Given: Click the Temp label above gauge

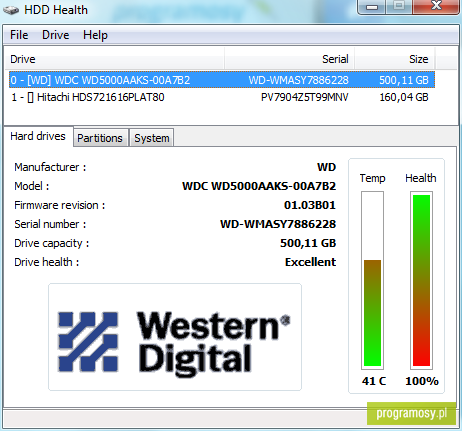Looking at the screenshot, I should pyautogui.click(x=372, y=178).
